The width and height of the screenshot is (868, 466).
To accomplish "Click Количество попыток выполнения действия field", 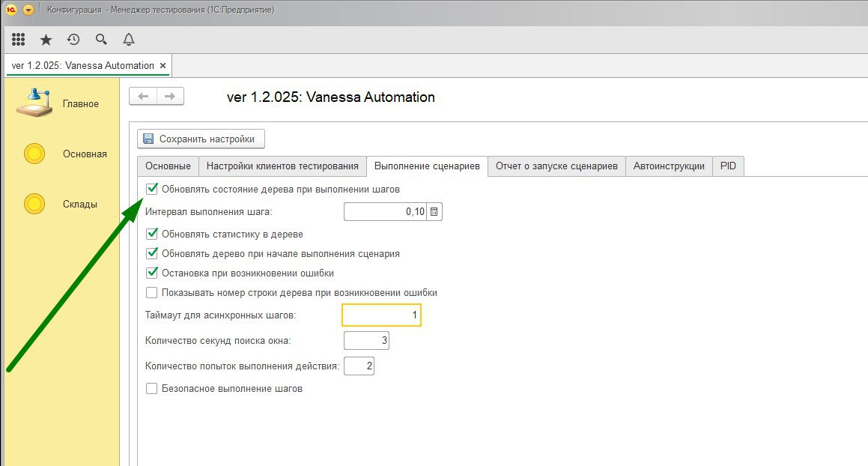I will pyautogui.click(x=359, y=366).
